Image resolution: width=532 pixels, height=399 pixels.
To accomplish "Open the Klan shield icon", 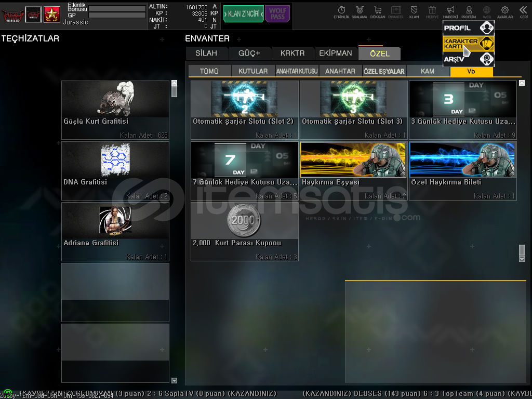I will click(414, 11).
